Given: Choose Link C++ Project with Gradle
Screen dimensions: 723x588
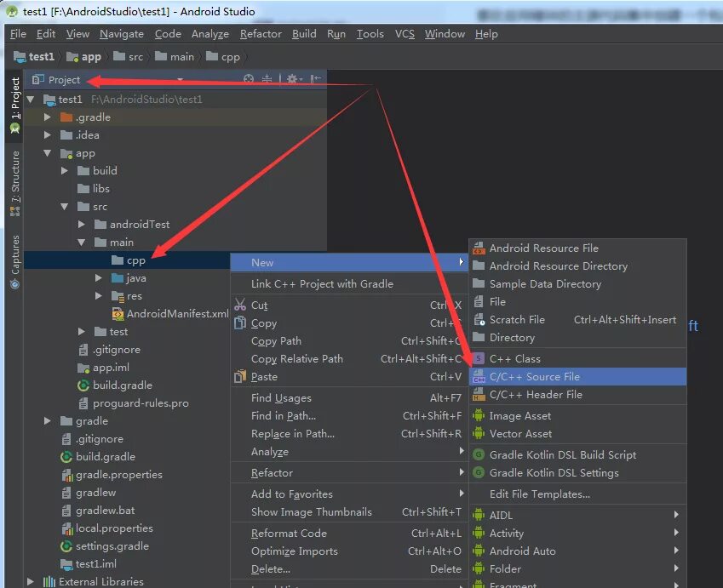Looking at the screenshot, I should pyautogui.click(x=349, y=284).
